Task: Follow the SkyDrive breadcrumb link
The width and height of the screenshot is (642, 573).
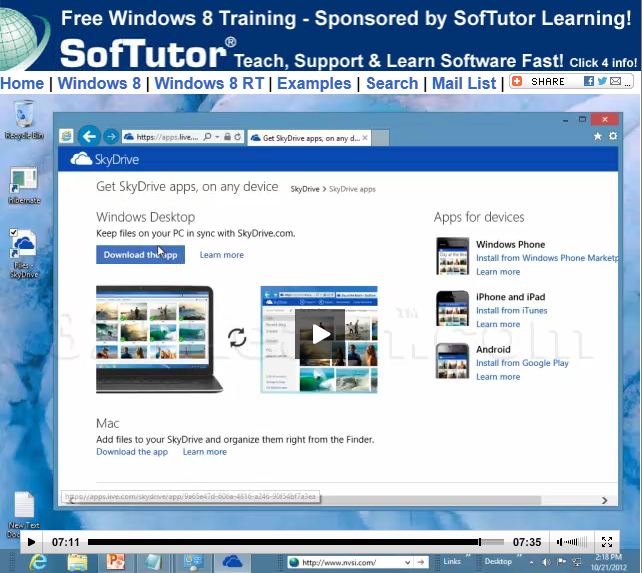Action: tap(305, 189)
